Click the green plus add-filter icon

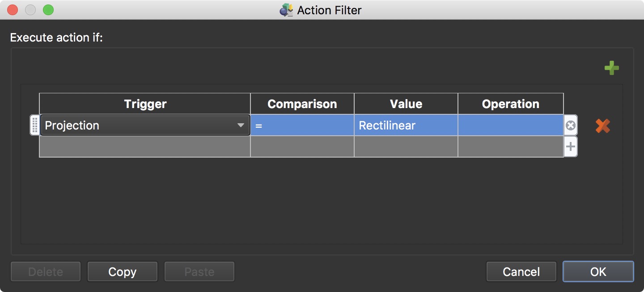tap(611, 68)
